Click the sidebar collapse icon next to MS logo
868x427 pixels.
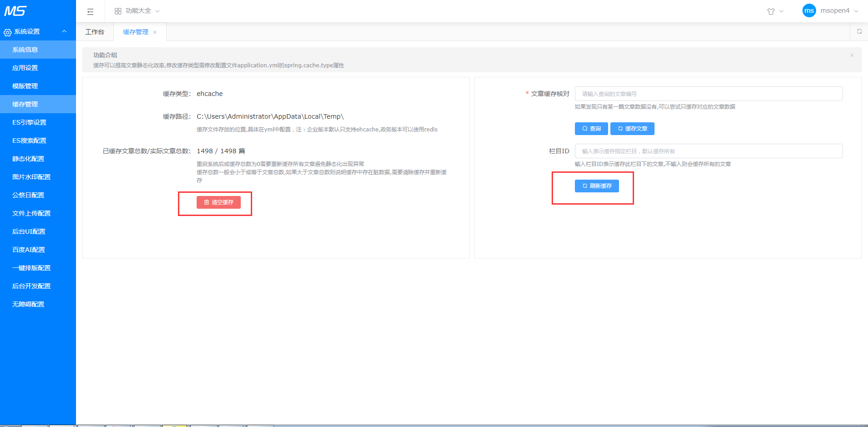tap(91, 11)
